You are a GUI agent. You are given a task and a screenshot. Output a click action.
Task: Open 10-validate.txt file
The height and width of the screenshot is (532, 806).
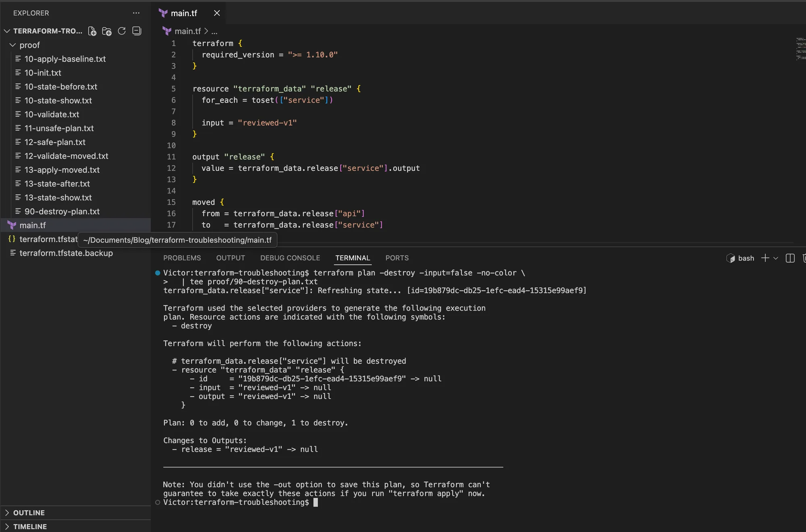(x=75, y=114)
